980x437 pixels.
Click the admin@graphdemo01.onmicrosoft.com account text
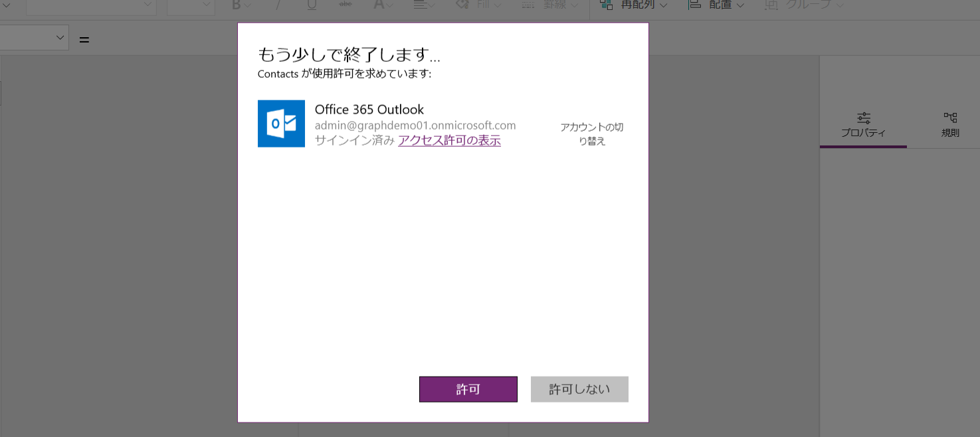415,126
